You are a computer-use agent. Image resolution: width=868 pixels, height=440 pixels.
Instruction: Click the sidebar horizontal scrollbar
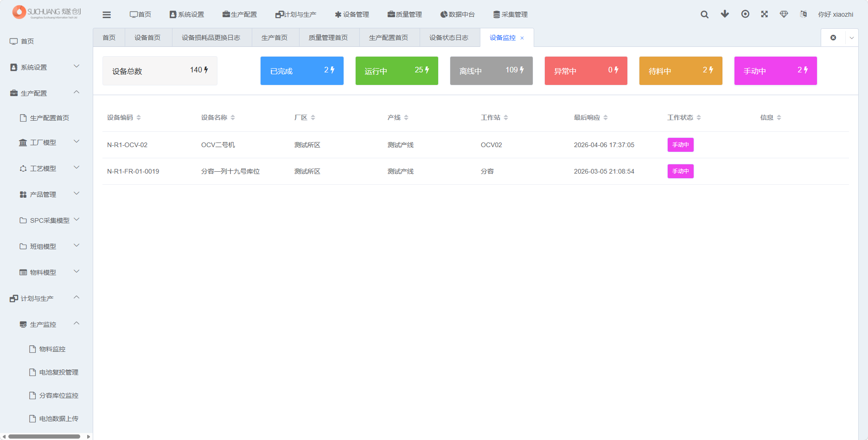[x=44, y=436]
